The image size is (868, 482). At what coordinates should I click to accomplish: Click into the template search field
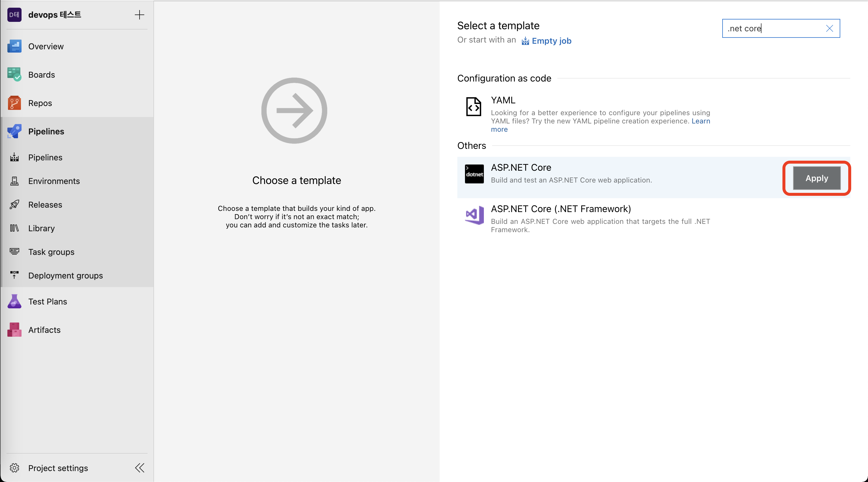[x=772, y=28]
